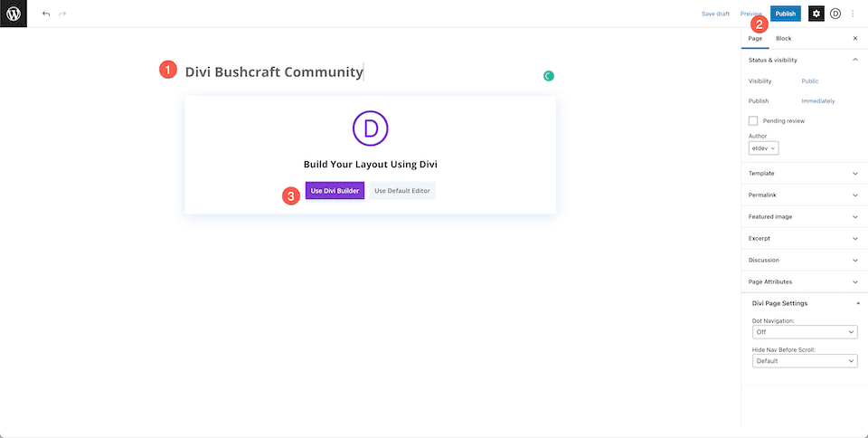Screen dimensions: 868x438
Task: Click the page title Divi Bushcraft Community
Action: pyautogui.click(x=274, y=72)
